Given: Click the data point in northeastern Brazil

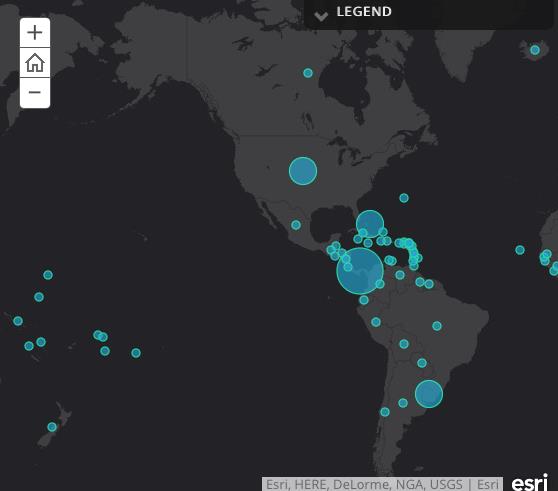Looking at the screenshot, I should click(x=437, y=326).
